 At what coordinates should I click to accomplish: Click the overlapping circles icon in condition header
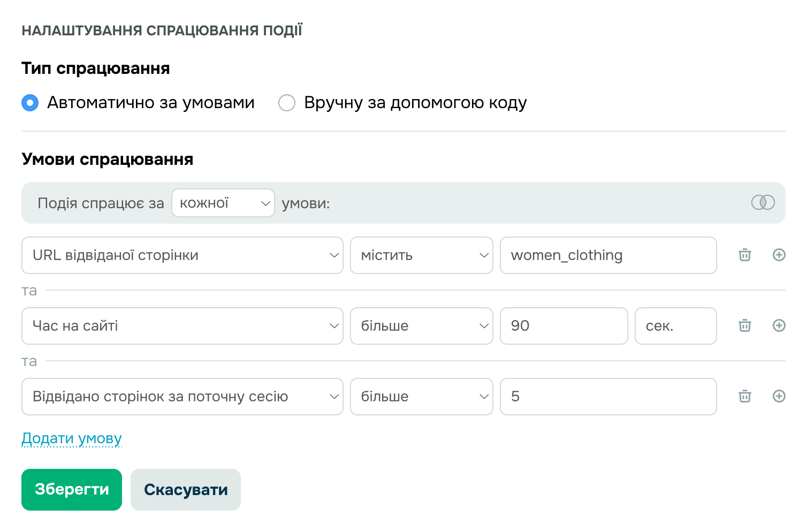pos(764,203)
